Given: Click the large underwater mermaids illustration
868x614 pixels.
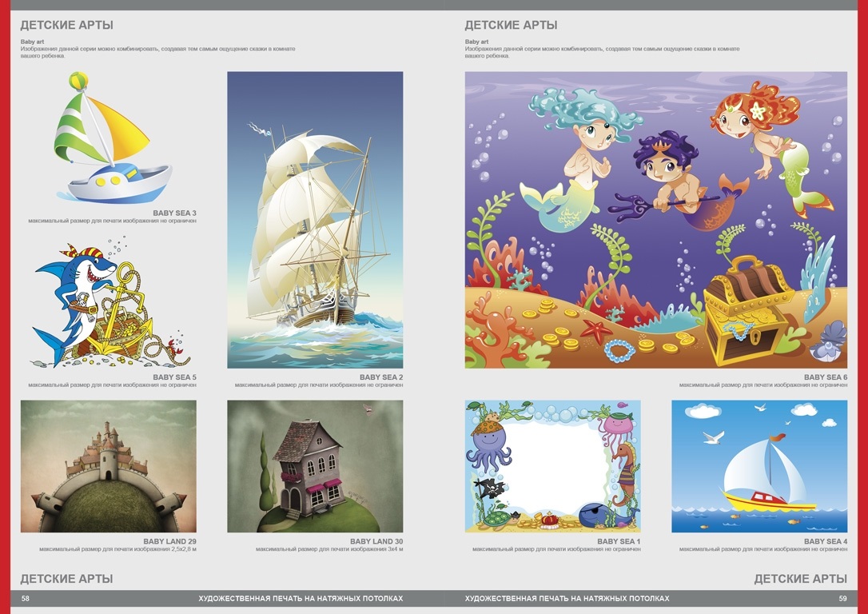Looking at the screenshot, I should click(x=655, y=220).
